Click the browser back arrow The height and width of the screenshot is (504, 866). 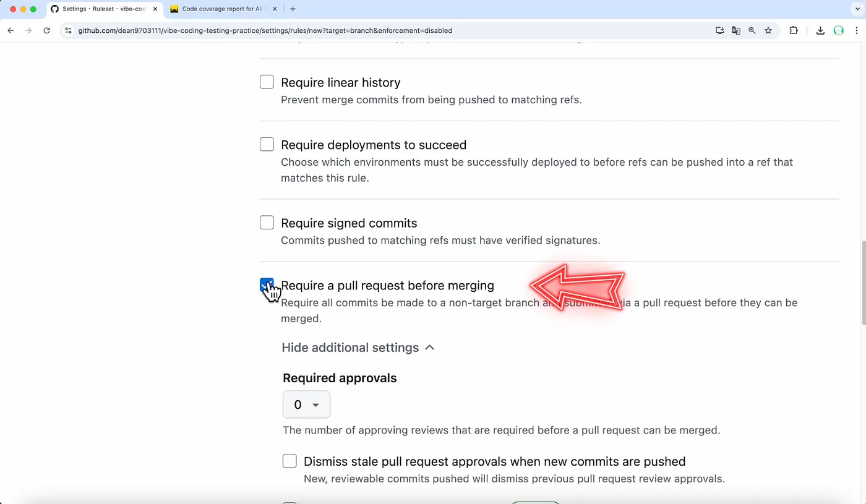coord(11,30)
